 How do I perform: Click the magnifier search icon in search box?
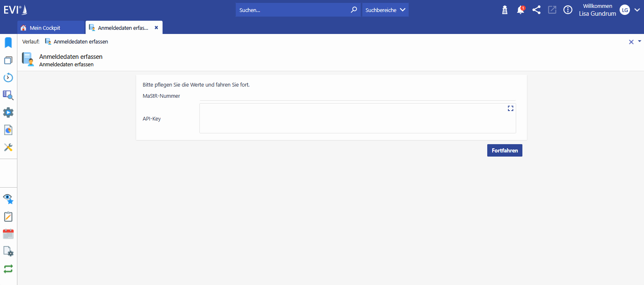tap(354, 10)
